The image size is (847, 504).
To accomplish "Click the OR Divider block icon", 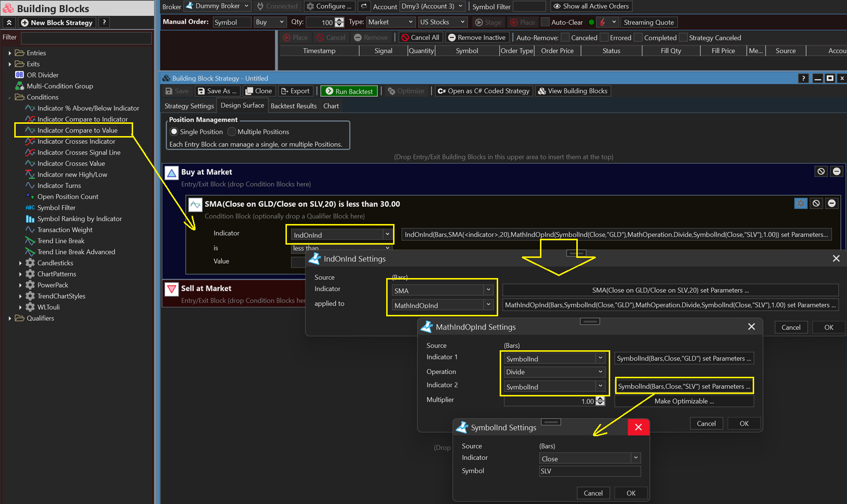I will [x=20, y=75].
